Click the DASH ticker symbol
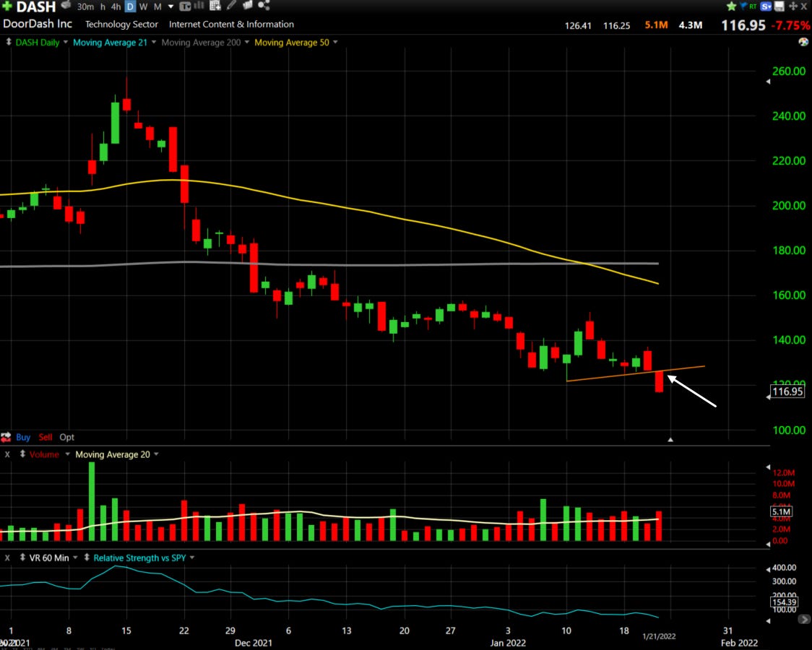Viewport: 812px width, 650px height. 36,6
